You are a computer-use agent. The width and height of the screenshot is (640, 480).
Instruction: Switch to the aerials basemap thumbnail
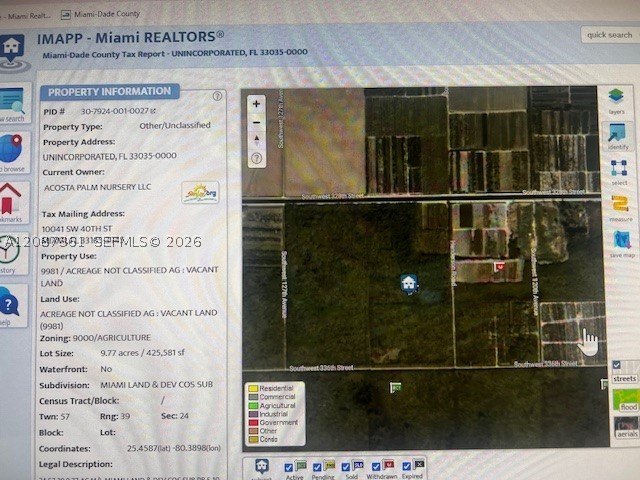pos(627,427)
